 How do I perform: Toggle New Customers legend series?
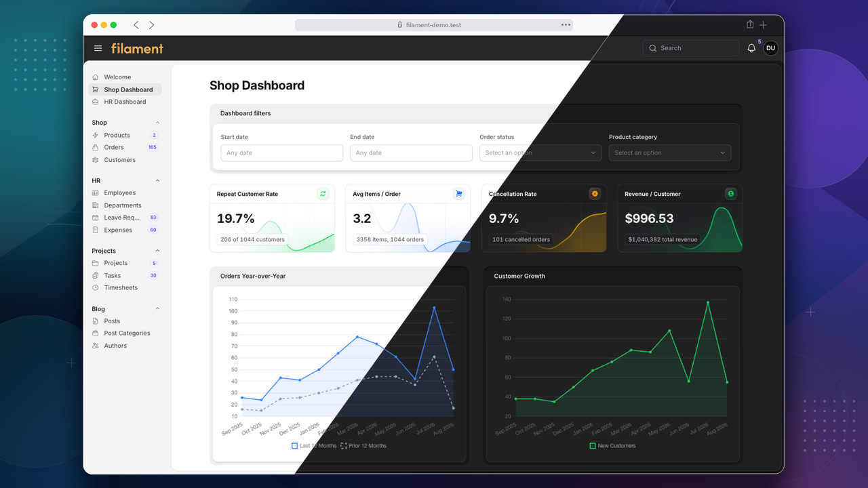click(613, 446)
